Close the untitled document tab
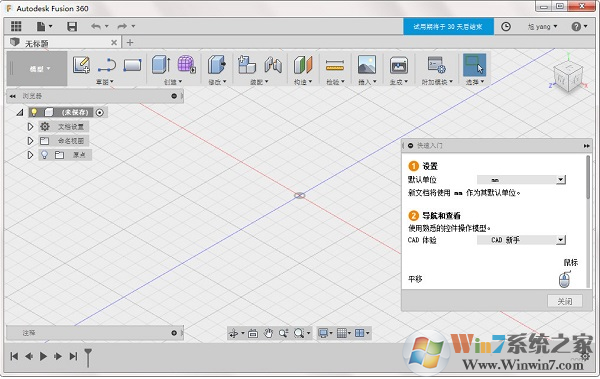The height and width of the screenshot is (379, 600). (x=114, y=42)
